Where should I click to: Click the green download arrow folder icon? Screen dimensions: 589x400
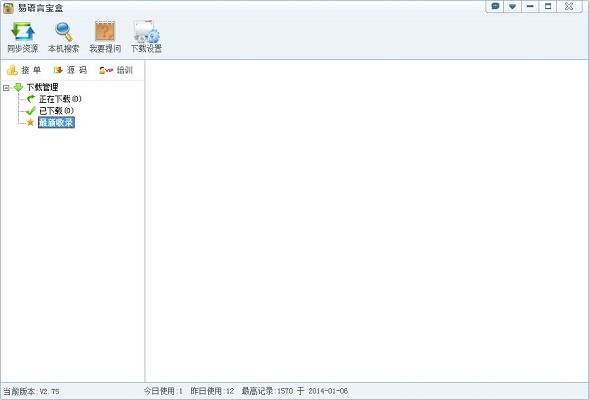(x=18, y=88)
